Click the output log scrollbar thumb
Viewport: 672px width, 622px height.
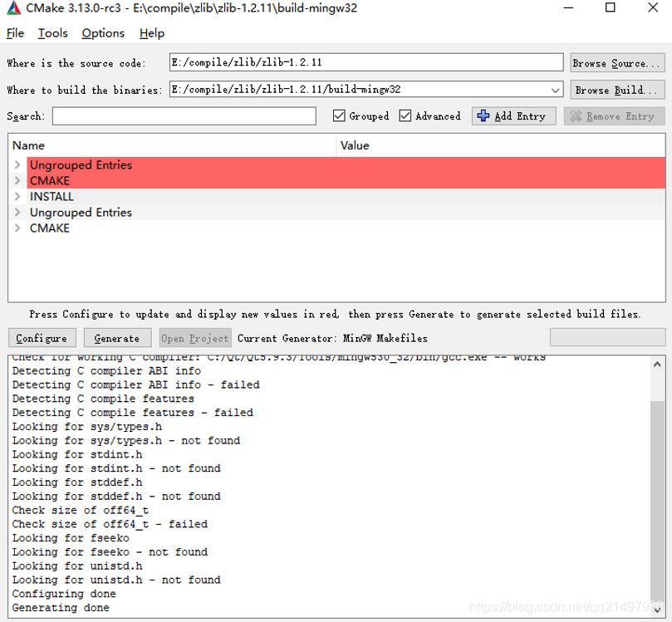657,501
